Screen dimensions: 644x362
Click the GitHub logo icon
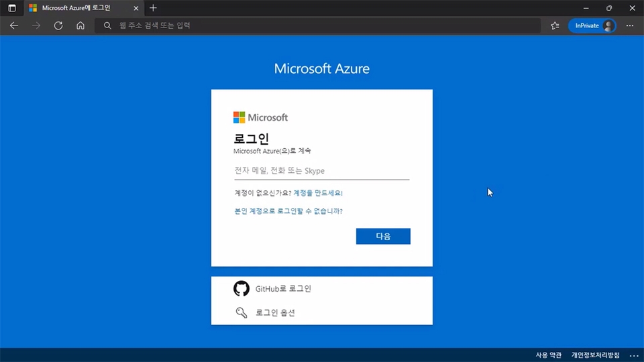[241, 288]
